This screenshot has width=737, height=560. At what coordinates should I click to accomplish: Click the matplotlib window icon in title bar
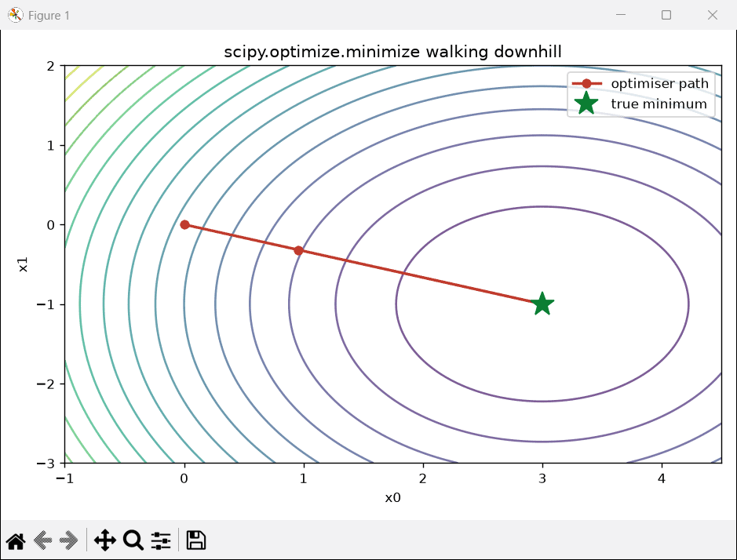coord(15,15)
